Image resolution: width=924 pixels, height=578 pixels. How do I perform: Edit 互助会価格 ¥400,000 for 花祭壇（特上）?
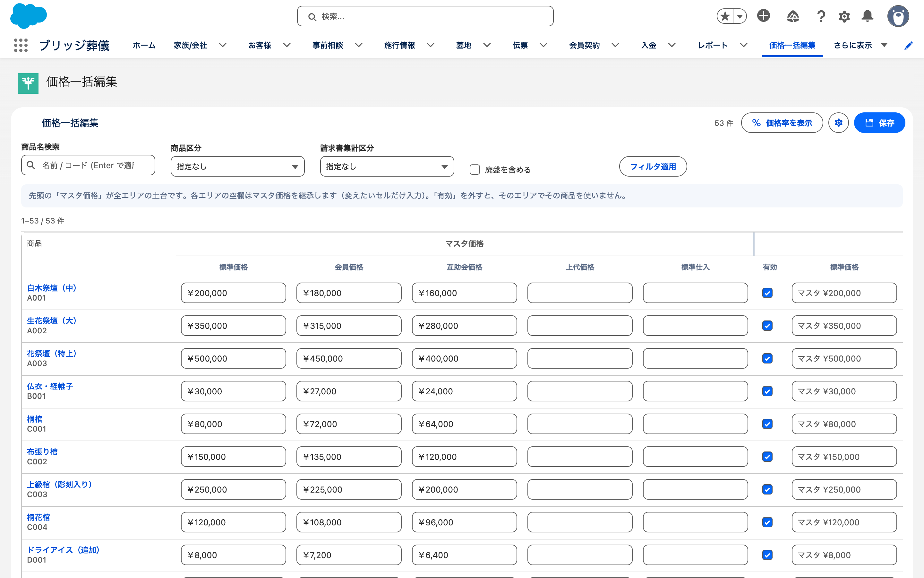click(464, 359)
